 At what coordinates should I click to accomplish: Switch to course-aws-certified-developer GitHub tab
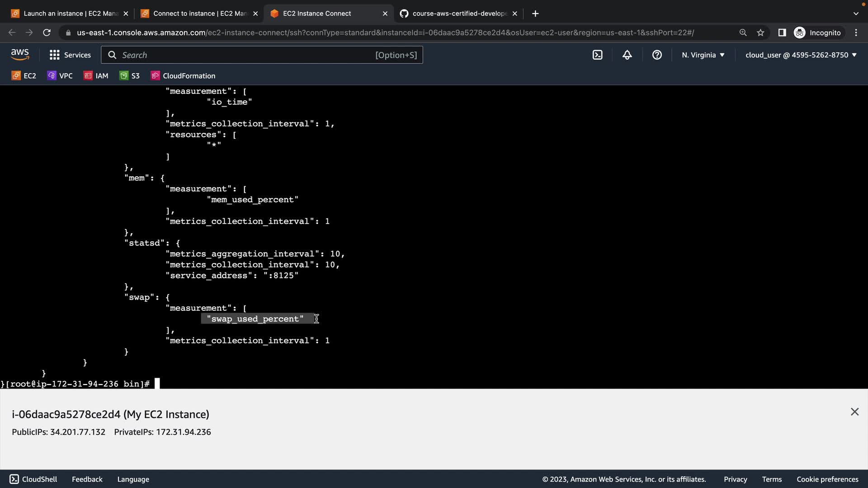[x=459, y=14]
